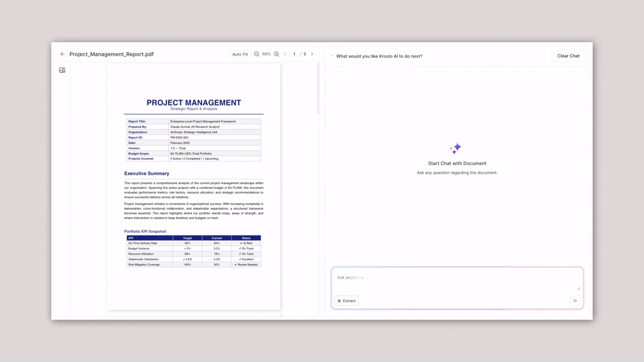Click the 88% zoom level indicator
The image size is (644, 362).
(266, 54)
